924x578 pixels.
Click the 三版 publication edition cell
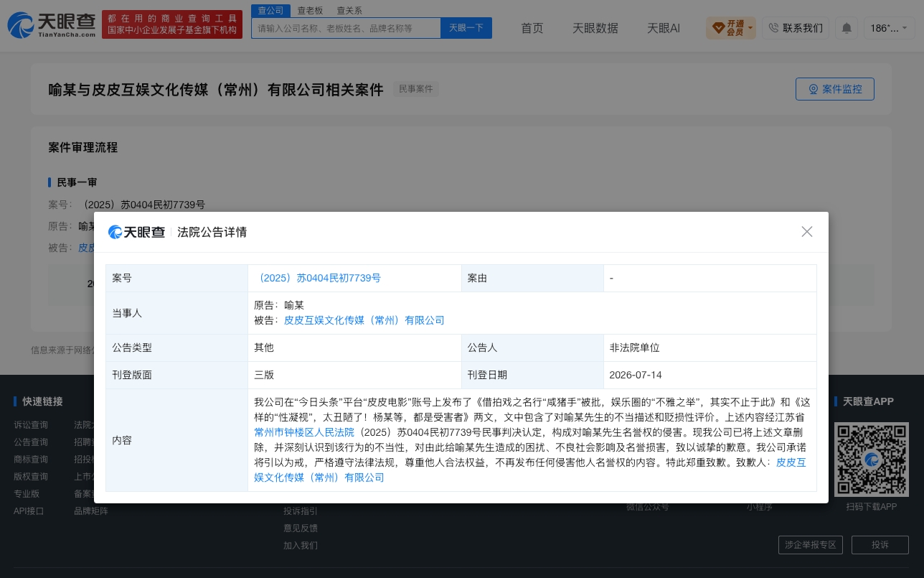(354, 375)
